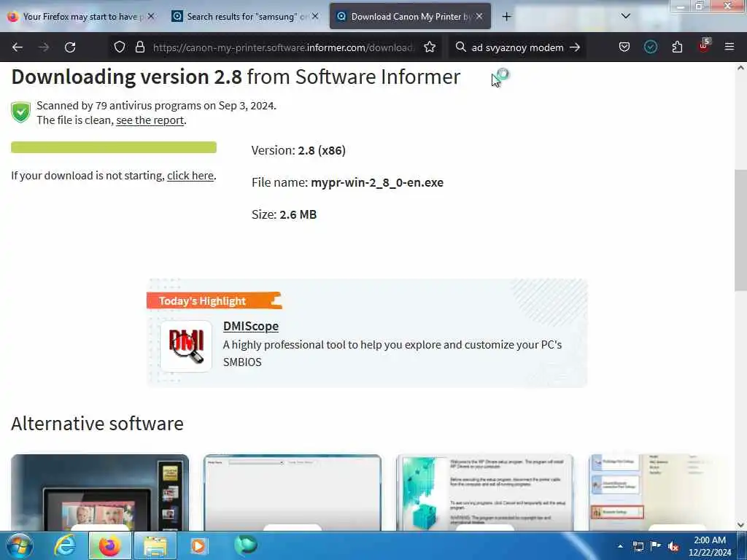Open second alternative software thumbnail

pyautogui.click(x=293, y=492)
